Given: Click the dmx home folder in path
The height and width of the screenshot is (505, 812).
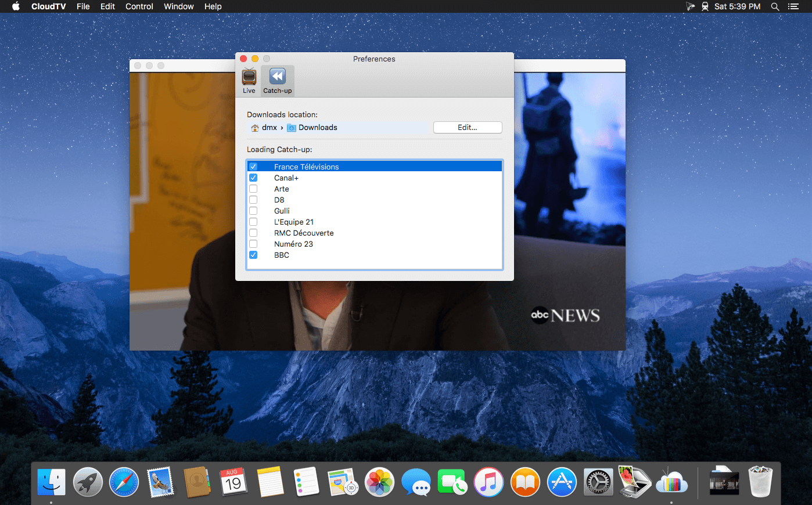Looking at the screenshot, I should 264,128.
